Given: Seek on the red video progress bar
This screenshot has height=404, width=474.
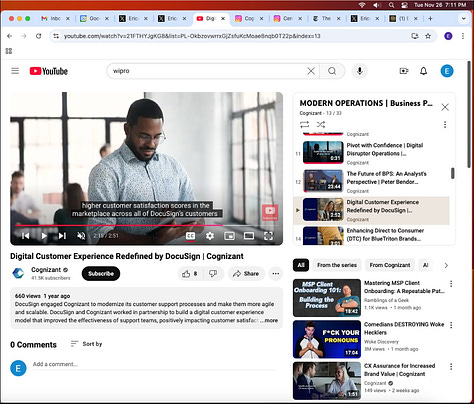Looking at the screenshot, I should coord(146,225).
